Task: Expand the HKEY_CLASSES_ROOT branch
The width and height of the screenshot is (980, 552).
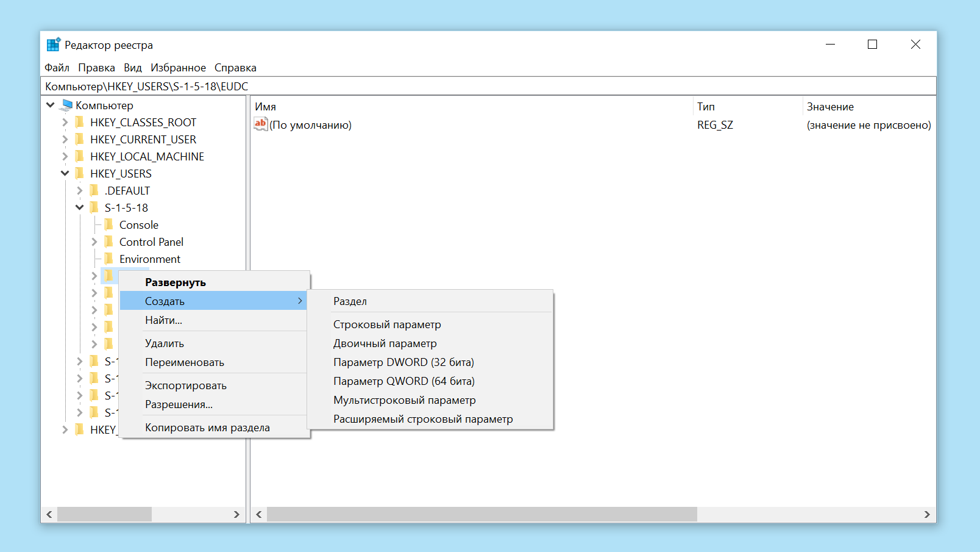Action: click(x=65, y=122)
